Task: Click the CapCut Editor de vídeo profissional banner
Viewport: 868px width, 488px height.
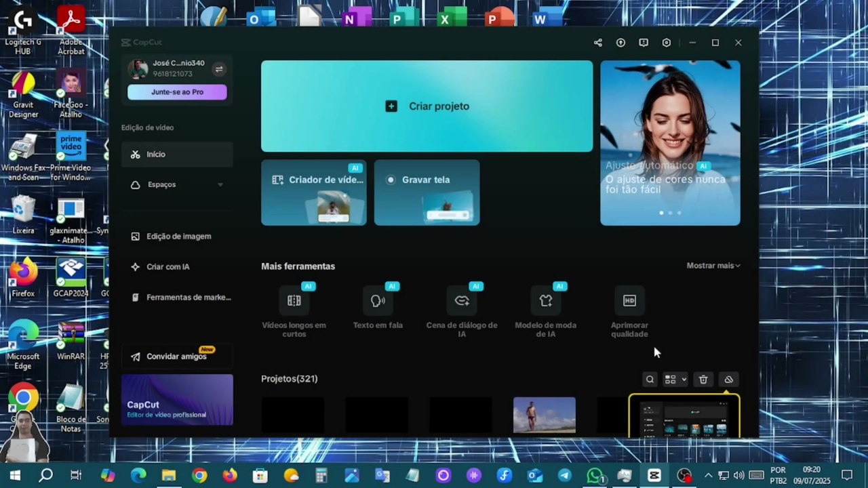Action: (x=177, y=400)
